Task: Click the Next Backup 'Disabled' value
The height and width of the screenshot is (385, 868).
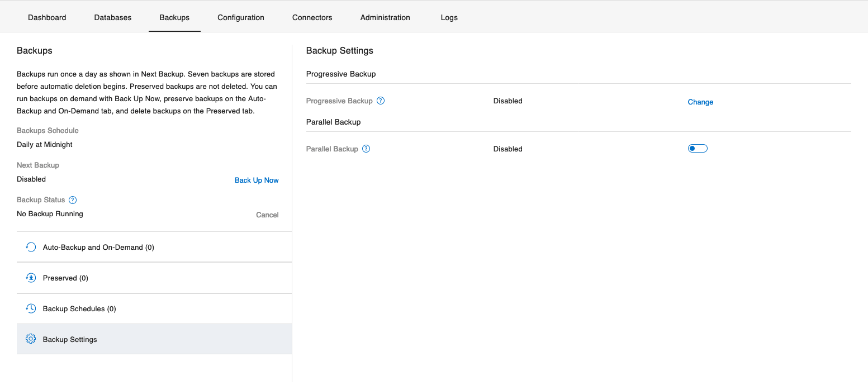Action: (x=31, y=179)
